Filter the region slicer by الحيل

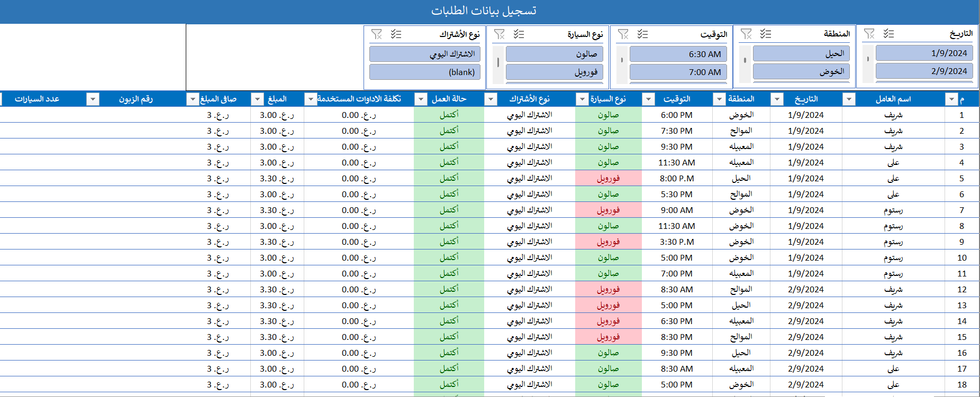[x=801, y=53]
